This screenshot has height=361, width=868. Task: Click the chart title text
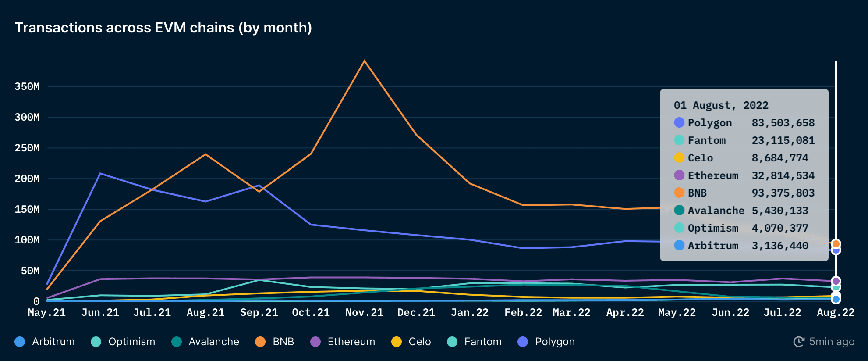pyautogui.click(x=163, y=28)
